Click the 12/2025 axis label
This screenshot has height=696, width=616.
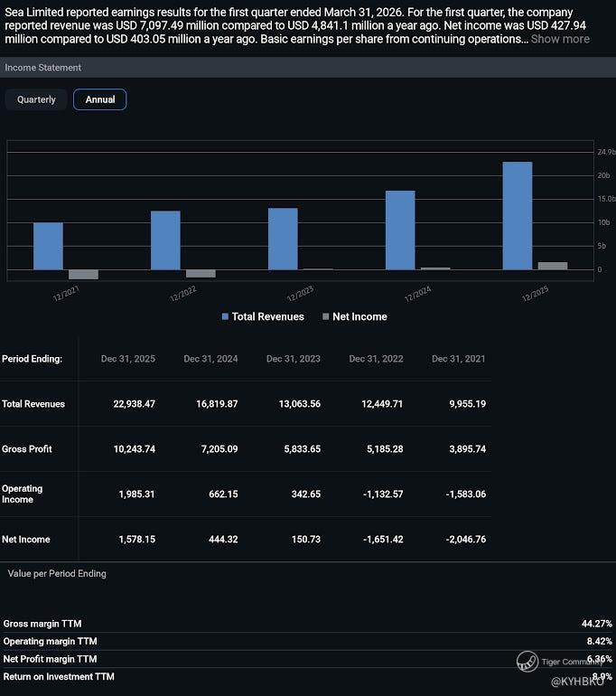536,294
